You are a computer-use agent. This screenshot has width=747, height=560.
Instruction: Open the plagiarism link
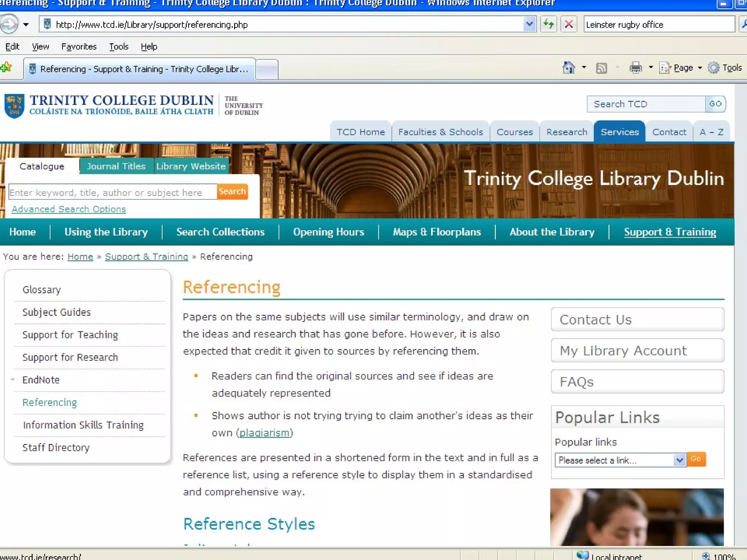coord(264,433)
